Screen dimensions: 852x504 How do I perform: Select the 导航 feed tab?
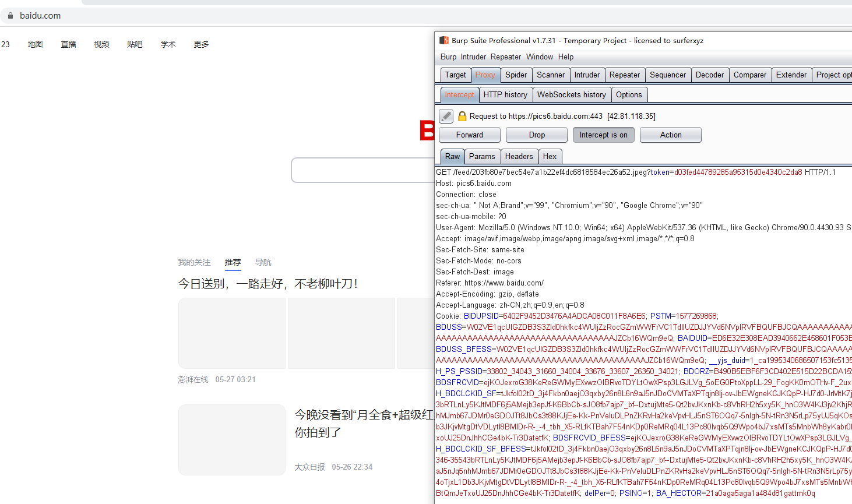[x=263, y=263]
